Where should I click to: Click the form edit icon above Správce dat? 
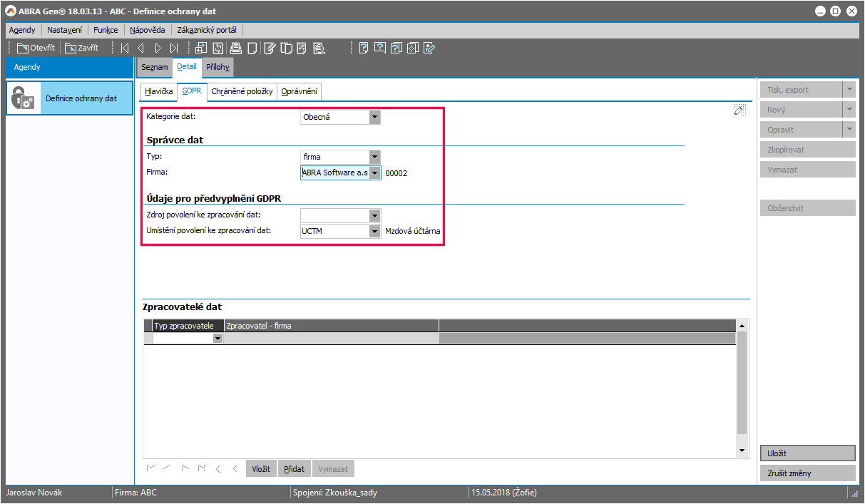[739, 110]
